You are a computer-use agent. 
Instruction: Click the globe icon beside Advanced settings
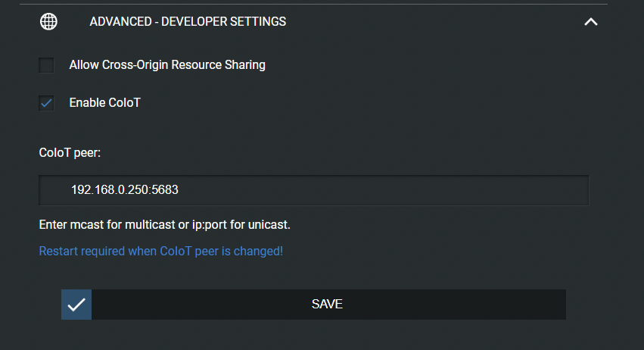(x=48, y=22)
